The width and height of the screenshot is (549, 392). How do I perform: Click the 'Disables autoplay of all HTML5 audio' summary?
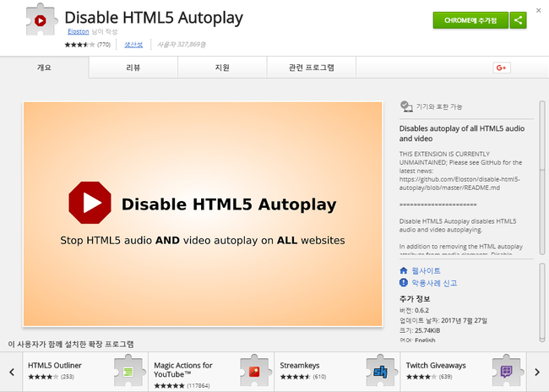point(462,133)
